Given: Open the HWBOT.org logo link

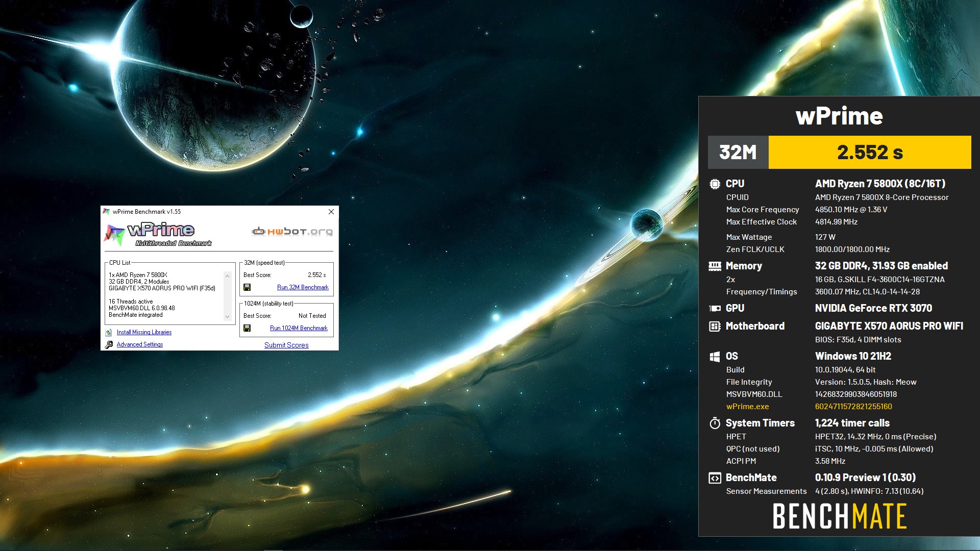Looking at the screenshot, I should click(x=292, y=232).
